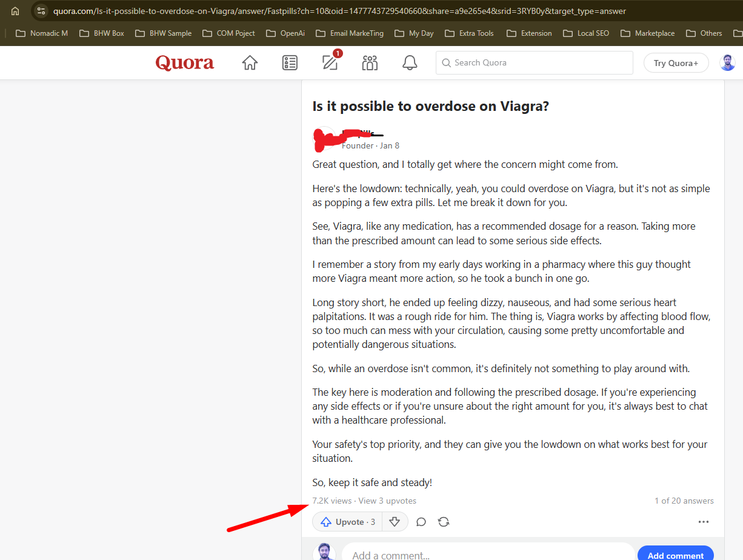743x560 pixels.
Task: Upvote the Viagra answer
Action: tap(347, 522)
